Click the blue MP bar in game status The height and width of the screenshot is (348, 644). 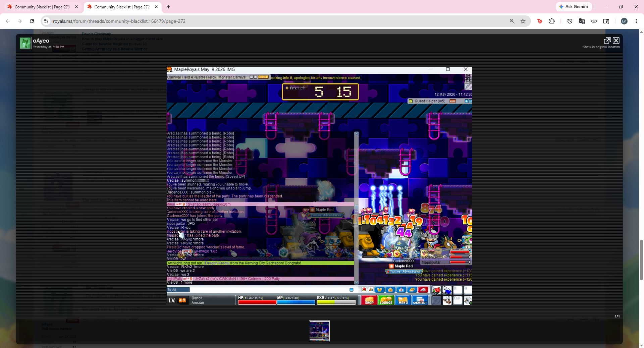point(296,302)
